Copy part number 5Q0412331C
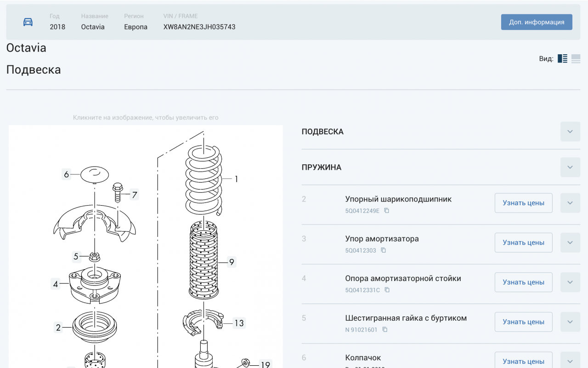Viewport: 588px width, 368px height. click(x=387, y=290)
